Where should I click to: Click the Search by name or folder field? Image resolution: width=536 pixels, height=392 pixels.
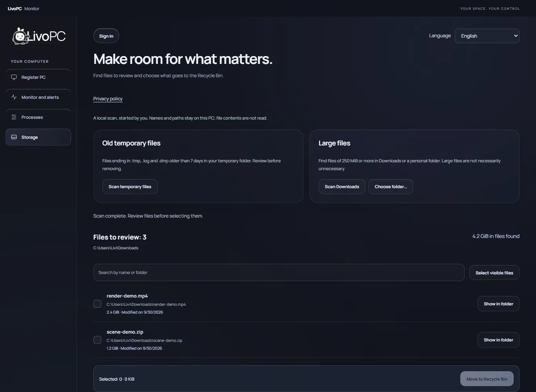coord(279,272)
